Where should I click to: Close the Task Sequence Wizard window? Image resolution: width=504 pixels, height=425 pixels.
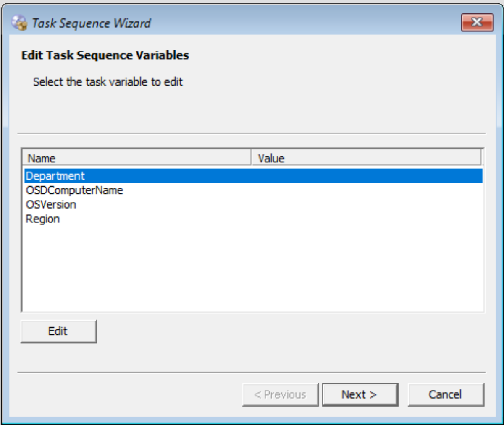(477, 22)
